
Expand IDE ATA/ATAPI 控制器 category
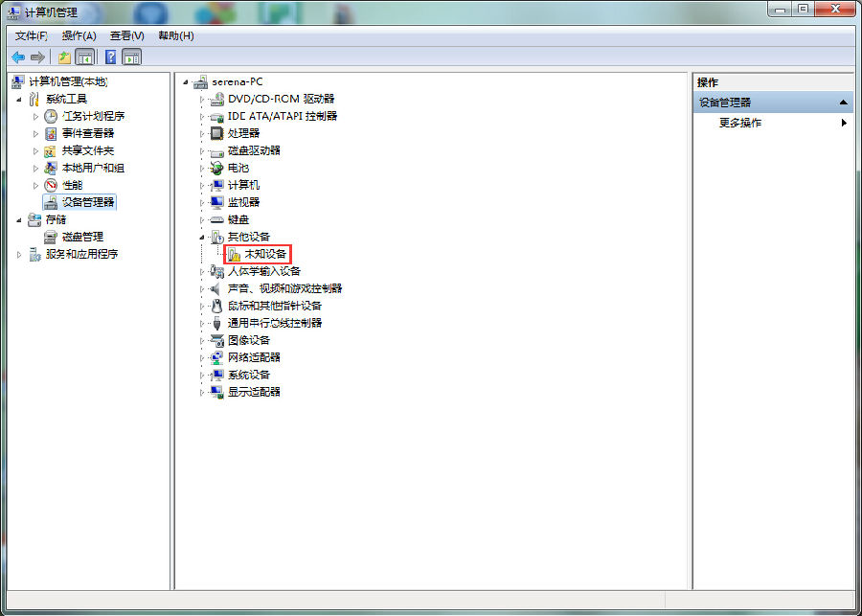tap(202, 117)
